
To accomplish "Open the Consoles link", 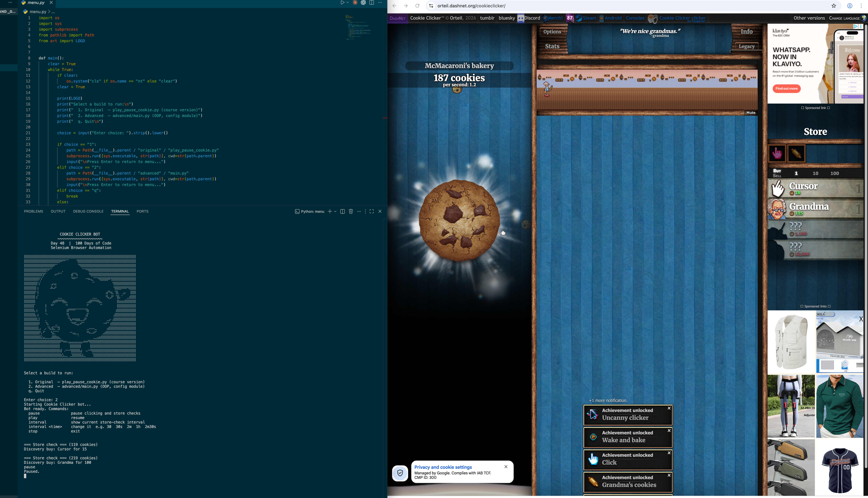I will point(635,18).
